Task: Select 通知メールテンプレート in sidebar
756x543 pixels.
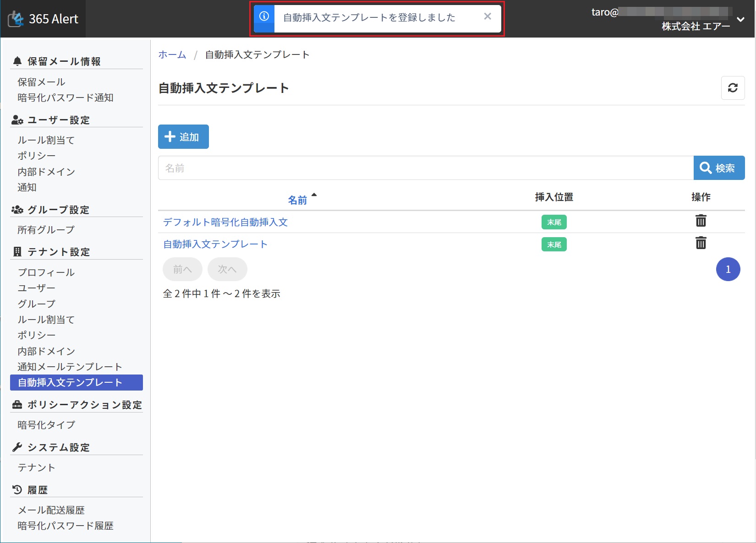Action: click(x=70, y=367)
